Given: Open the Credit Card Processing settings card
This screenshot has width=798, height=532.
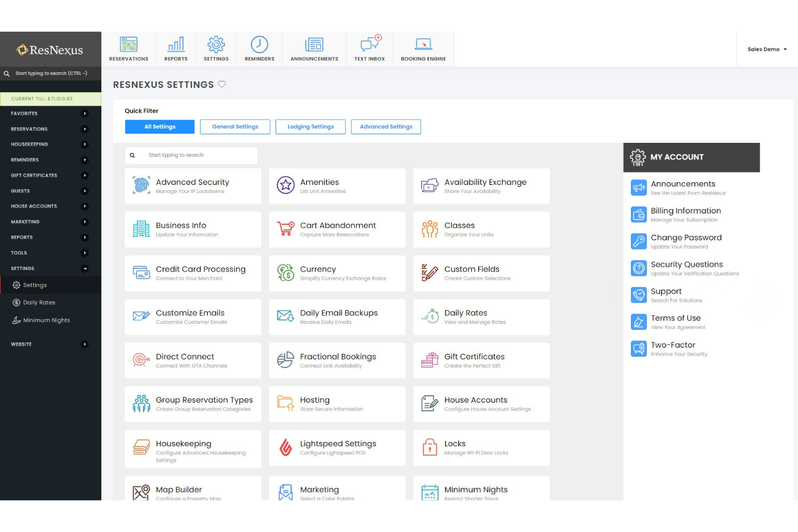Looking at the screenshot, I should [192, 273].
